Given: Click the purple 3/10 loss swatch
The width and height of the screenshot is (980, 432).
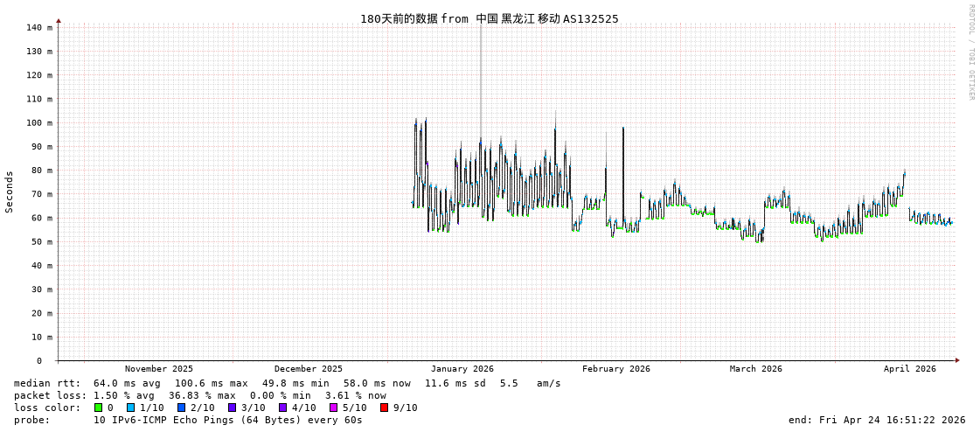Looking at the screenshot, I should pos(233,408).
